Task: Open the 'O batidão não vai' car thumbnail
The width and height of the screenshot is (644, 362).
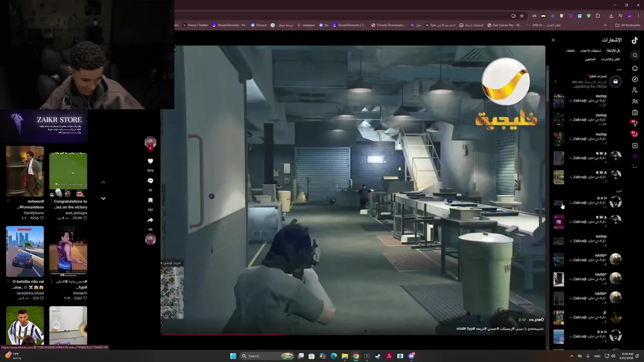Action: (x=25, y=251)
